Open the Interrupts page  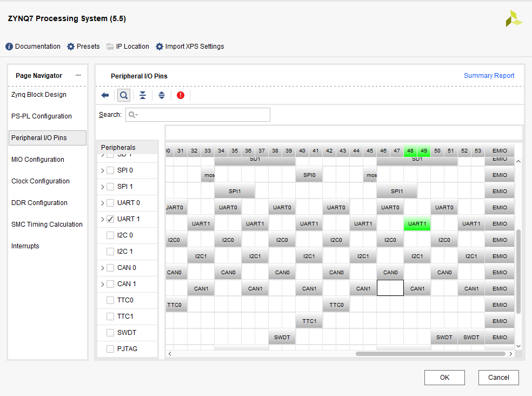pyautogui.click(x=25, y=246)
